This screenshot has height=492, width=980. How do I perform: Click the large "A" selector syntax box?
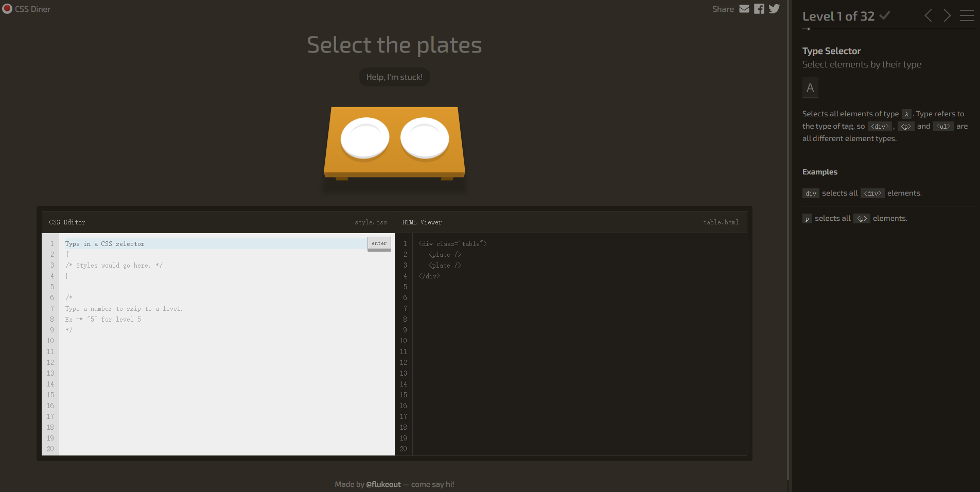tap(810, 88)
